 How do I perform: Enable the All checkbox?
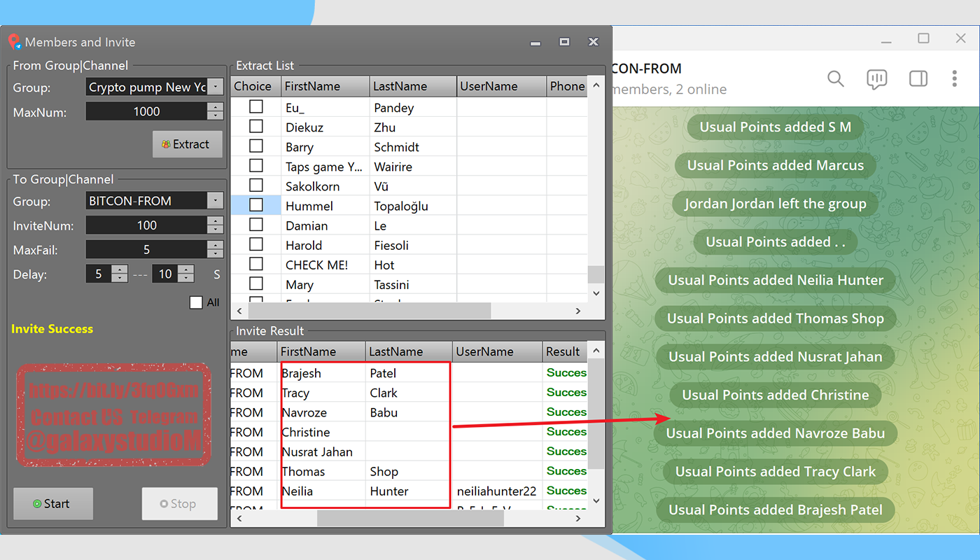[196, 302]
